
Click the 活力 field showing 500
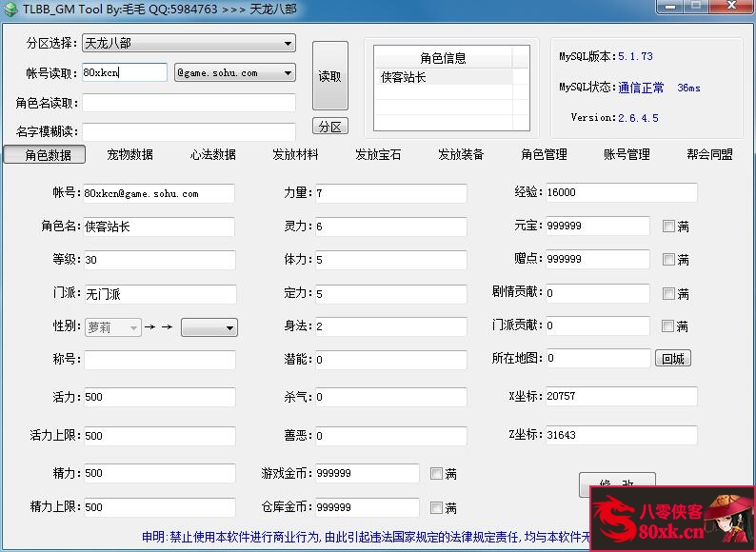click(160, 397)
